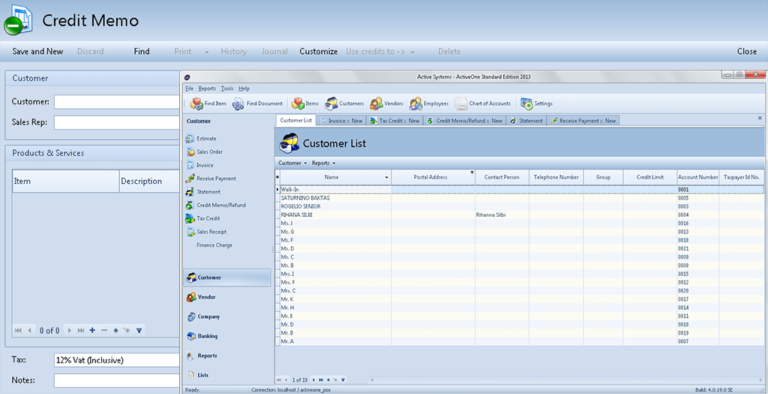Image resolution: width=768 pixels, height=394 pixels.
Task: Expand the Print button dropdown arrow
Action: click(x=207, y=52)
